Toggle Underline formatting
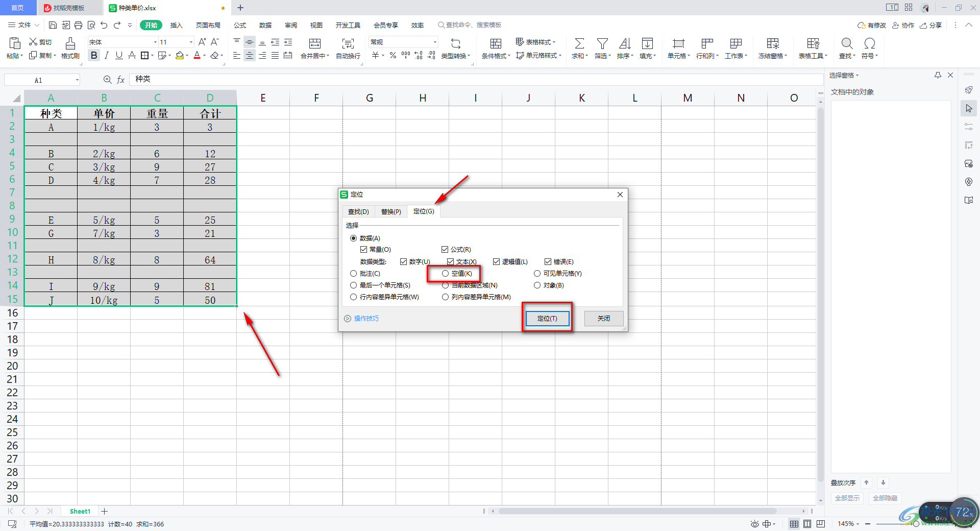980x531 pixels. pos(119,55)
